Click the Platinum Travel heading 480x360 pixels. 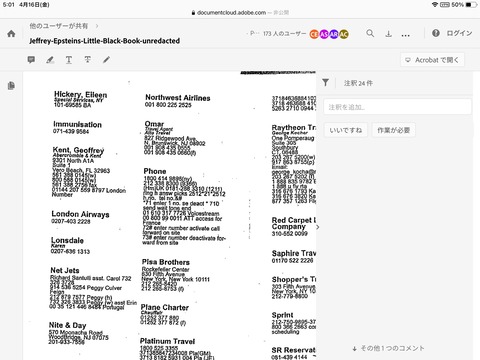point(167,341)
